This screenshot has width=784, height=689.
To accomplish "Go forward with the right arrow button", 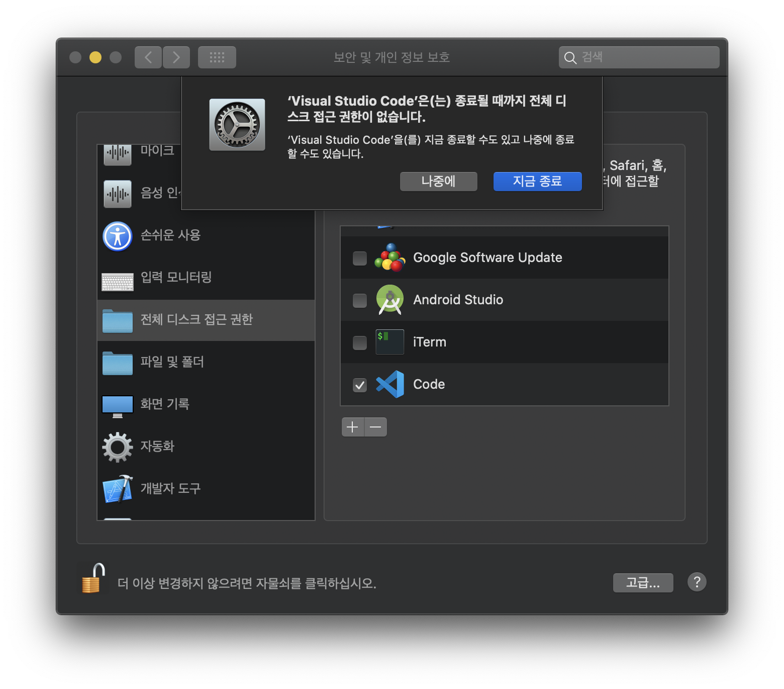I will [x=176, y=57].
